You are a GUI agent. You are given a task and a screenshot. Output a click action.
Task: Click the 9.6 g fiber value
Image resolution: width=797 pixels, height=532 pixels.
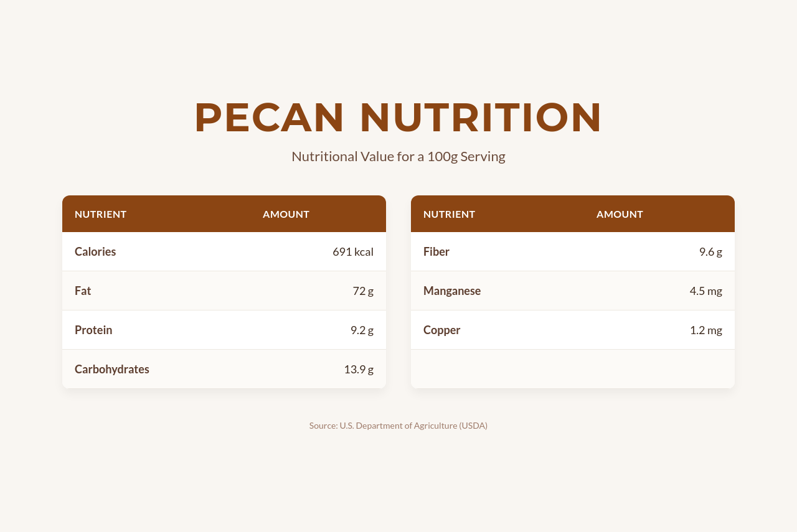(x=710, y=252)
